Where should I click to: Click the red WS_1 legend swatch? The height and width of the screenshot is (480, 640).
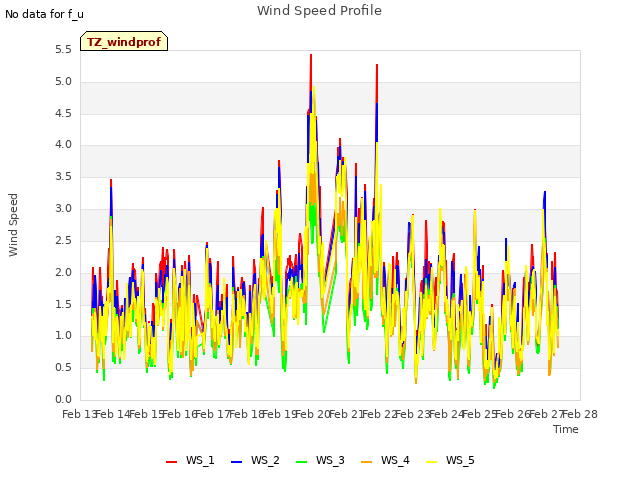[x=171, y=462]
